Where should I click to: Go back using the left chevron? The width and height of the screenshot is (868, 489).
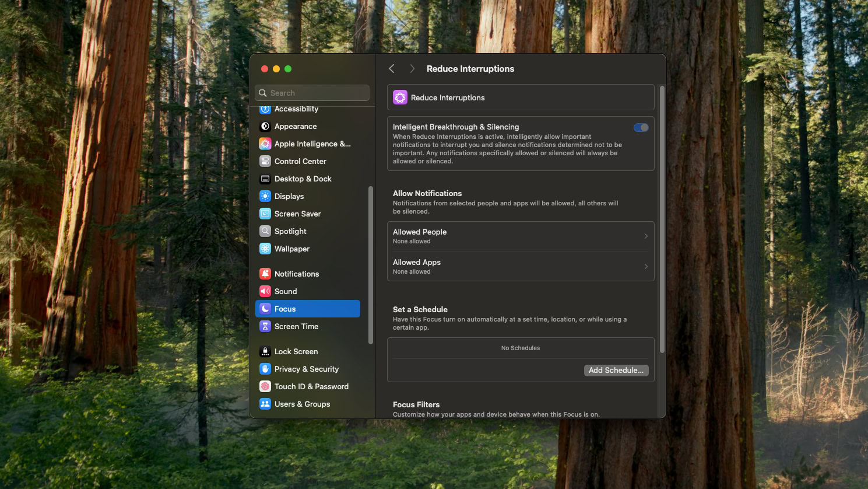click(392, 69)
